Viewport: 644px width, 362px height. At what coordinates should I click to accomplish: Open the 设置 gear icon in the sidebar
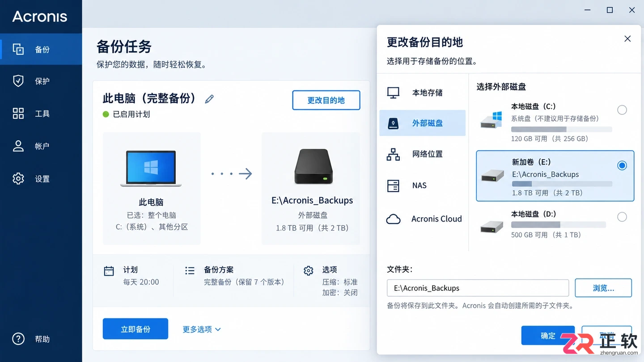tap(18, 179)
